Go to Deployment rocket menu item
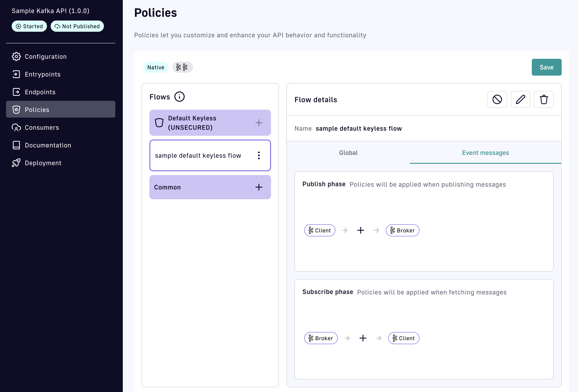This screenshot has height=392, width=578. point(43,163)
